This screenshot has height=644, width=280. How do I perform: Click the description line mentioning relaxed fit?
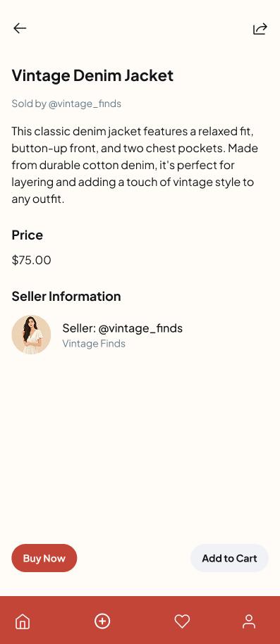pyautogui.click(x=132, y=132)
